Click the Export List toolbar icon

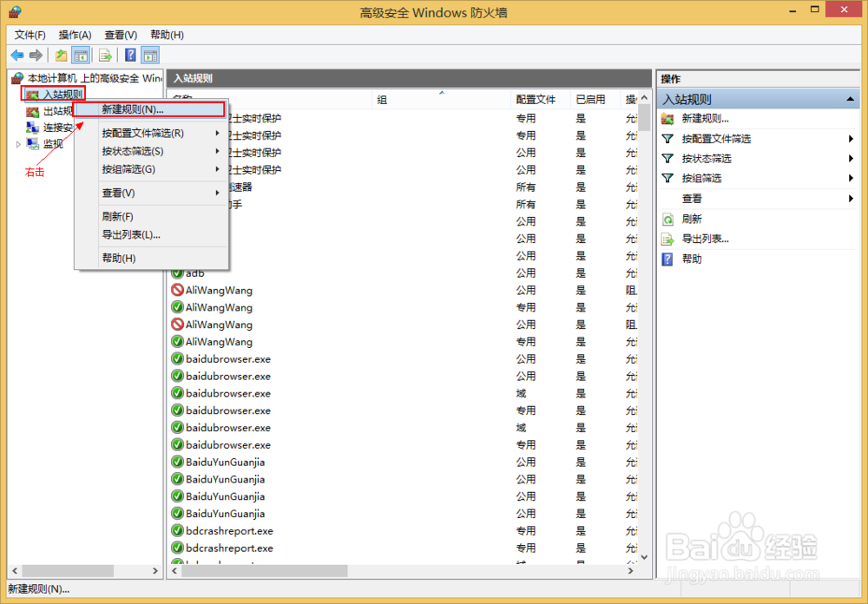[104, 55]
